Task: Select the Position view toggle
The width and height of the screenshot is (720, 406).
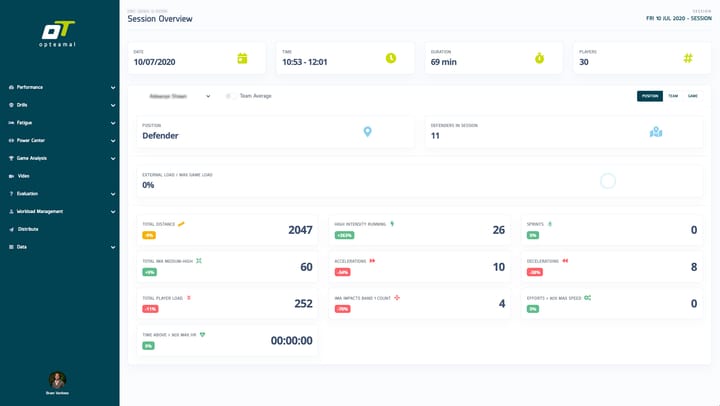Action: pos(650,96)
